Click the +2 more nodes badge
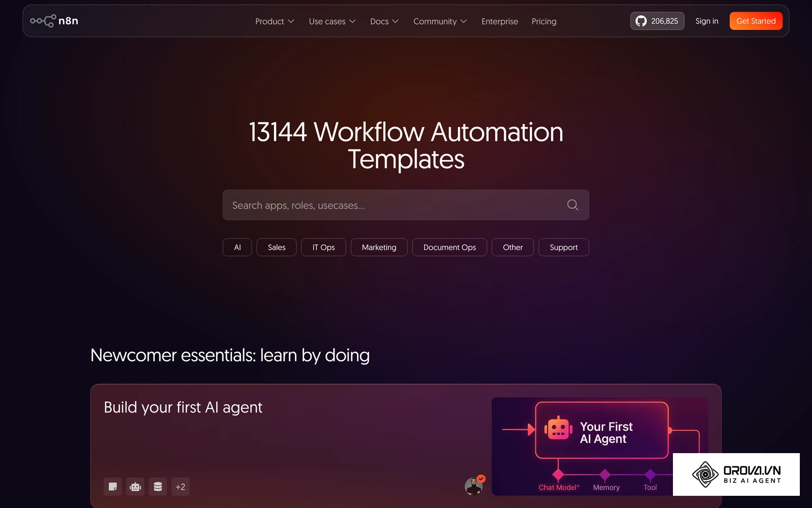Image resolution: width=812 pixels, height=508 pixels. pos(180,487)
